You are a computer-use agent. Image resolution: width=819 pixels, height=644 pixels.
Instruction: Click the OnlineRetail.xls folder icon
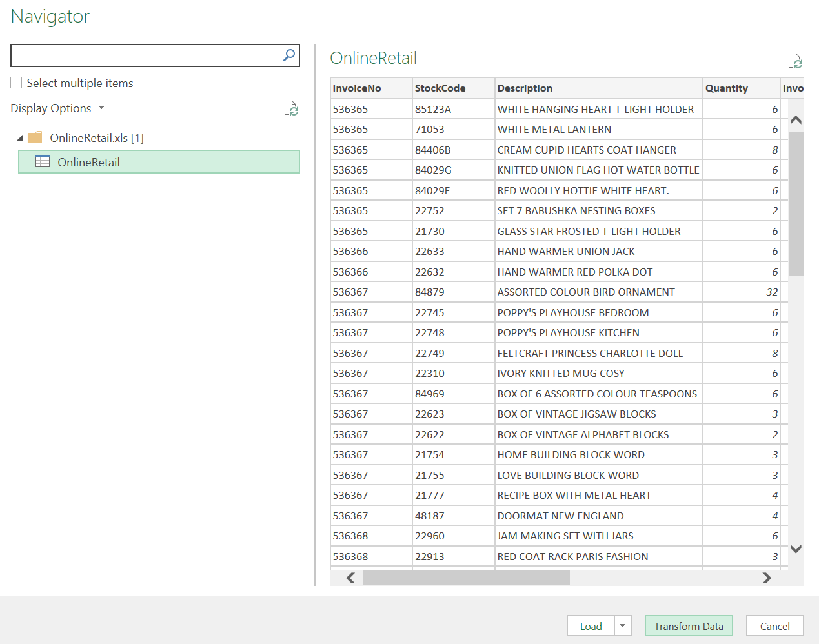pyautogui.click(x=35, y=137)
